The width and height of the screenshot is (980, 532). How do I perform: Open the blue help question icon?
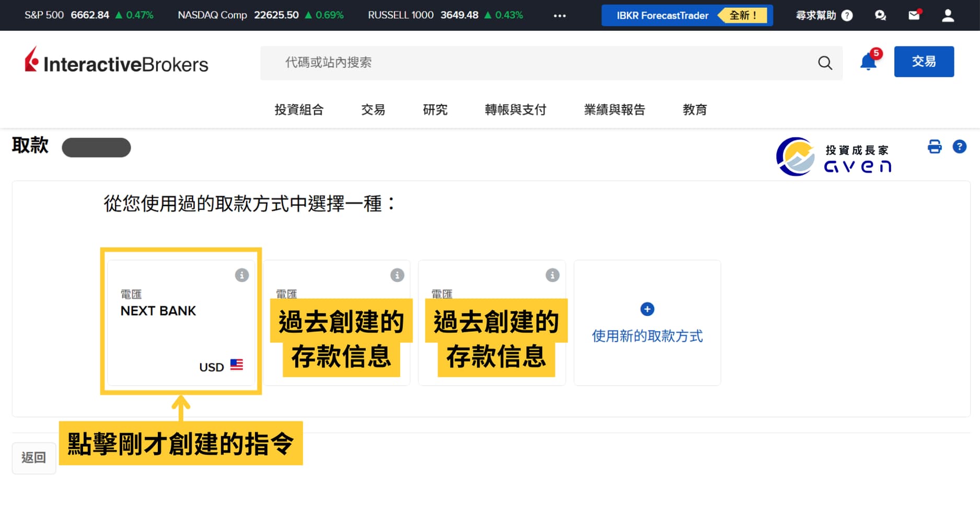pyautogui.click(x=959, y=147)
